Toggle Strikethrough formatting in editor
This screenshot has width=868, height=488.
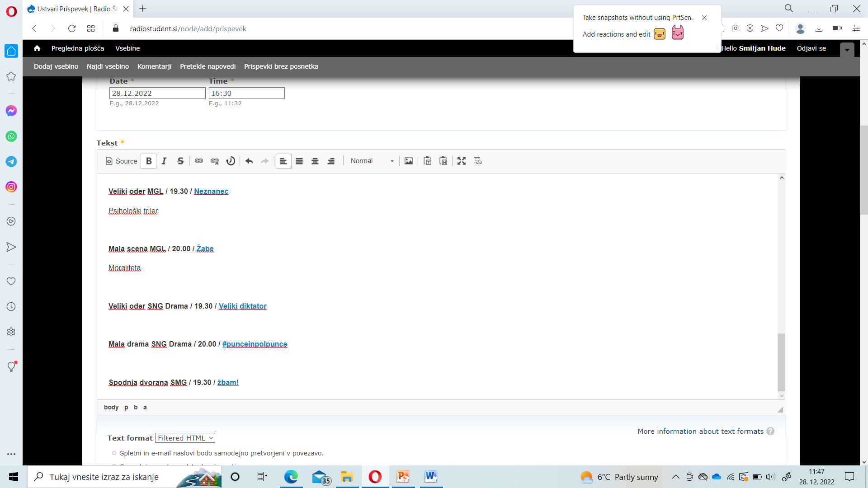click(180, 161)
